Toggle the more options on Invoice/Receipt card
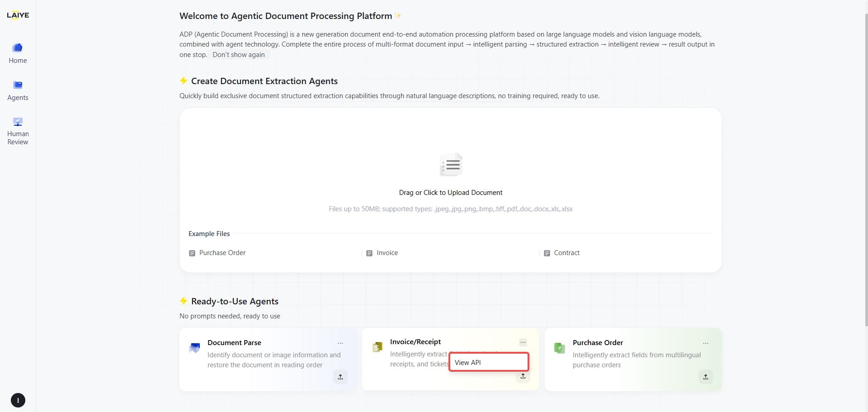Screen dimensions: 868x412 point(523,342)
